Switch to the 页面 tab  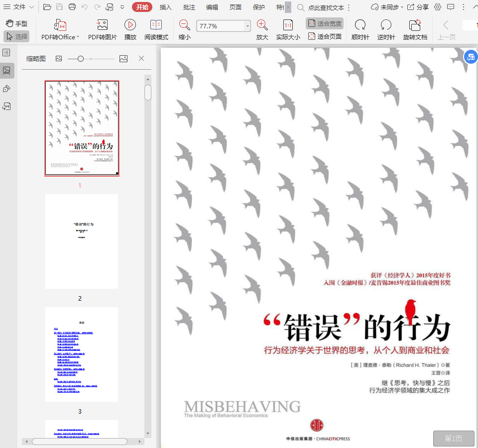pyautogui.click(x=236, y=7)
